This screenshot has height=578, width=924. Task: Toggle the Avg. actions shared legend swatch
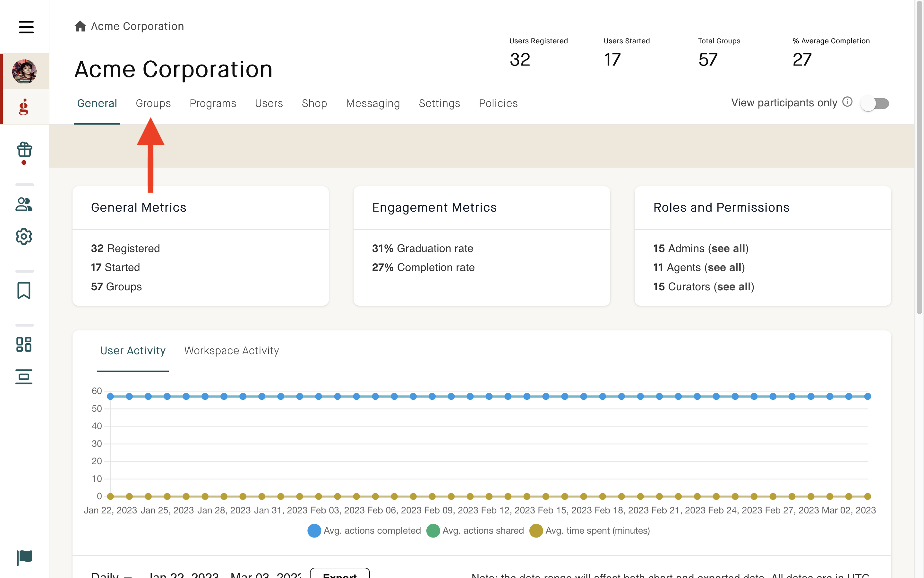click(433, 530)
